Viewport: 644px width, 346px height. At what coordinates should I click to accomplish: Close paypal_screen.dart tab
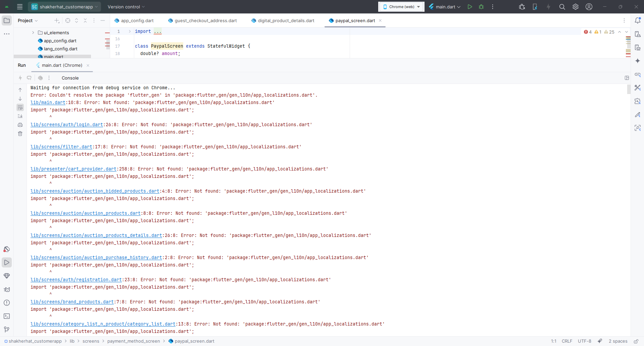380,20
